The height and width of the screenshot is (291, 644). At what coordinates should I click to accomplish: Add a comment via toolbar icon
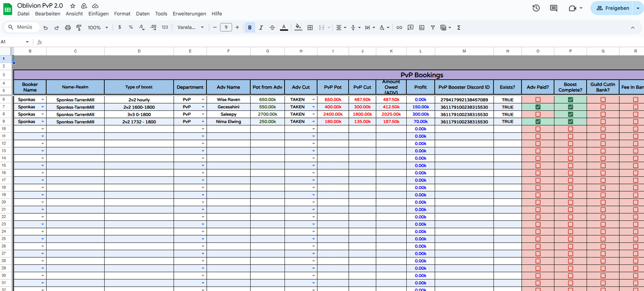pyautogui.click(x=411, y=27)
